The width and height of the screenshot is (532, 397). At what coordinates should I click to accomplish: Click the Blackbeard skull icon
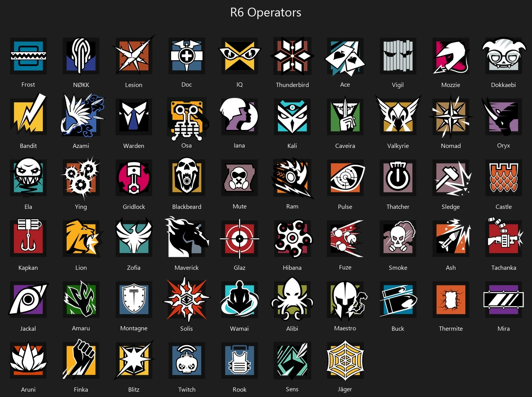pos(187,177)
